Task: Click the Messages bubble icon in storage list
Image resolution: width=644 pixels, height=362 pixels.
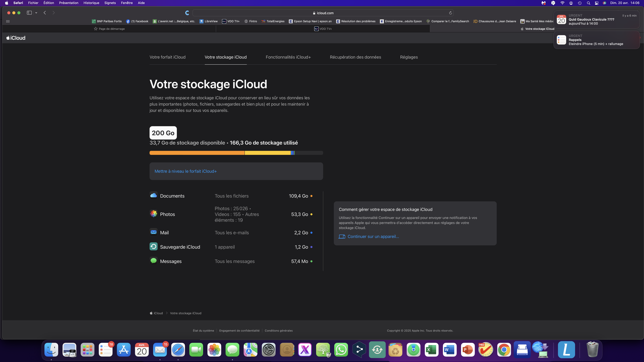Action: pyautogui.click(x=153, y=261)
